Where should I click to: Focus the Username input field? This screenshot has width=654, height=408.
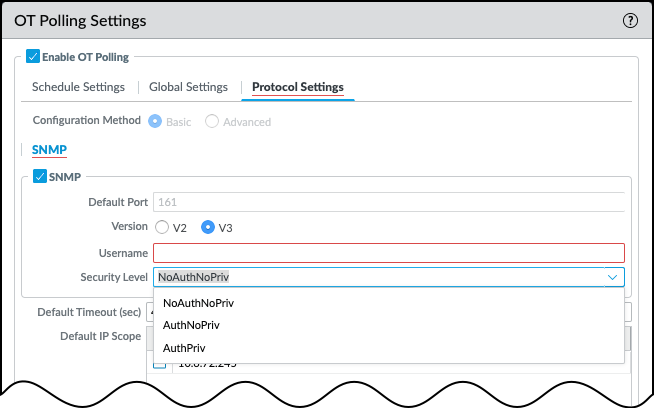388,253
